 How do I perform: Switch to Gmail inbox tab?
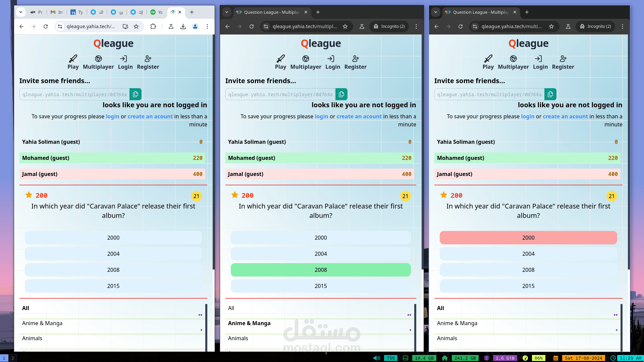tap(56, 12)
